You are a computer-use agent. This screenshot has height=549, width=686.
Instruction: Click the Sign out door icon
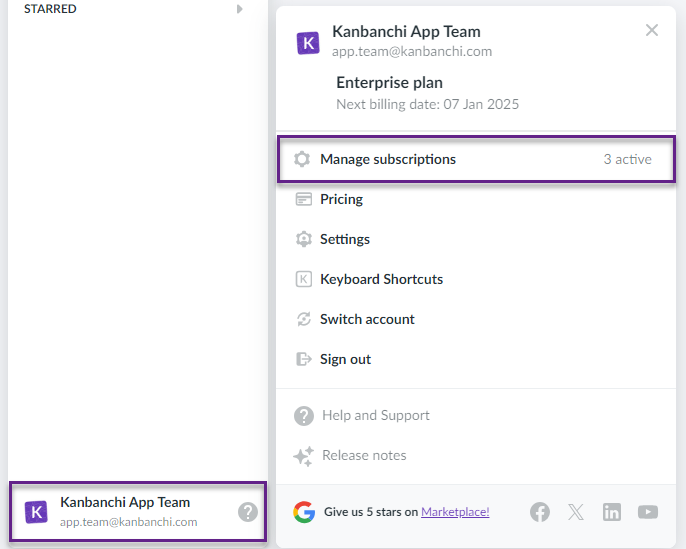click(x=304, y=359)
